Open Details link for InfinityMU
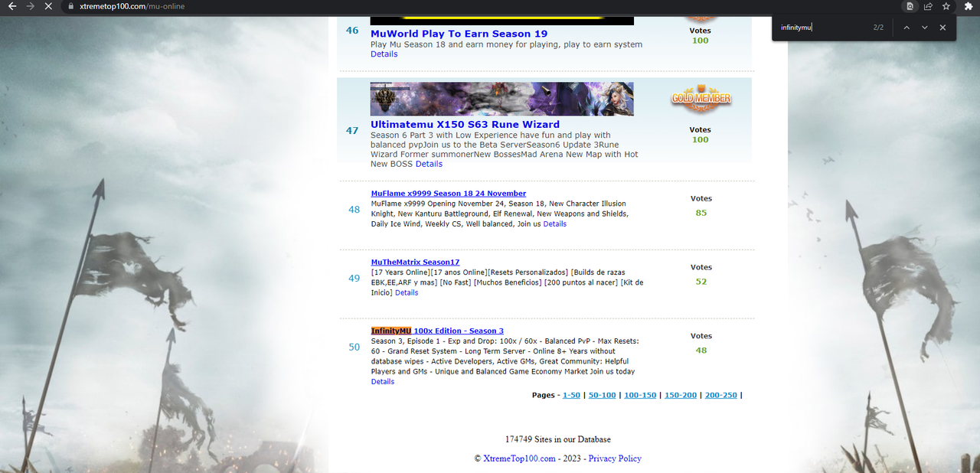This screenshot has width=980, height=473. (x=383, y=382)
